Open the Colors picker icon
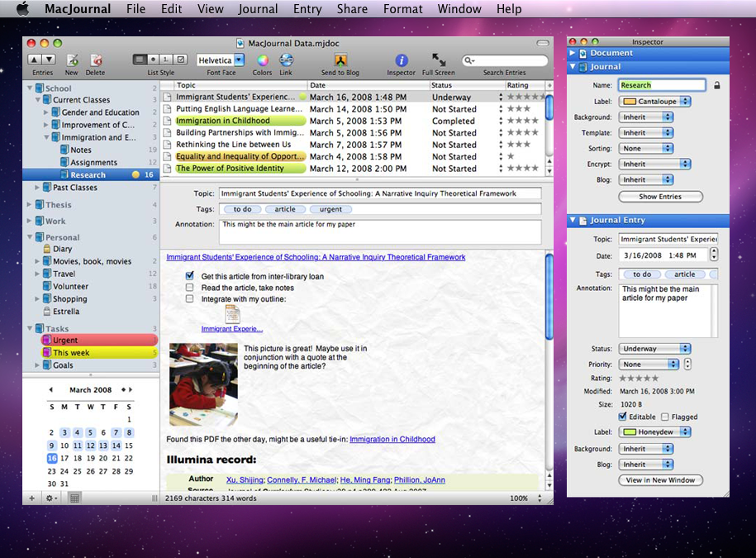The width and height of the screenshot is (756, 558). [x=262, y=60]
